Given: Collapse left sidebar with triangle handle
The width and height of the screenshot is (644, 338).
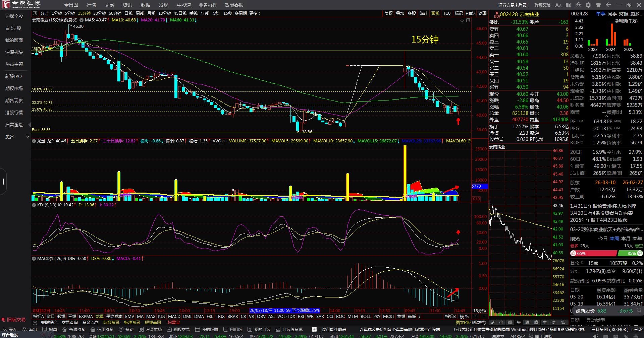Looking at the screenshot, I should [30, 125].
